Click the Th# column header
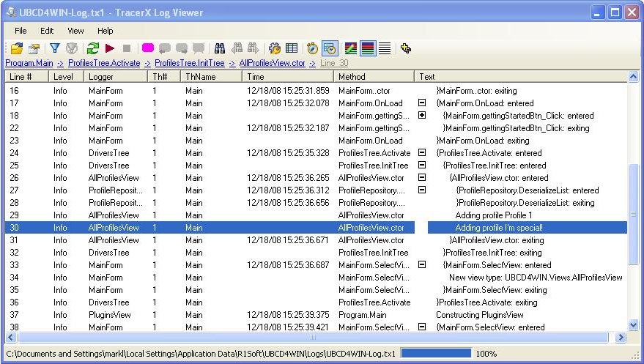Screen dimensions: 644x364 pos(164,77)
